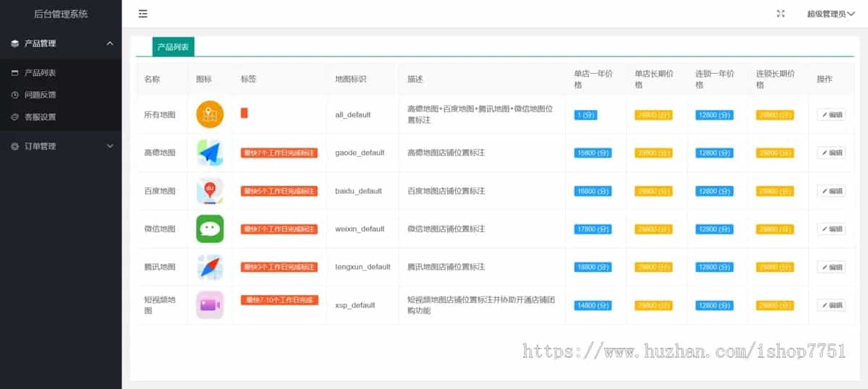
Task: Select the 产品列表 tab
Action: pyautogui.click(x=174, y=47)
